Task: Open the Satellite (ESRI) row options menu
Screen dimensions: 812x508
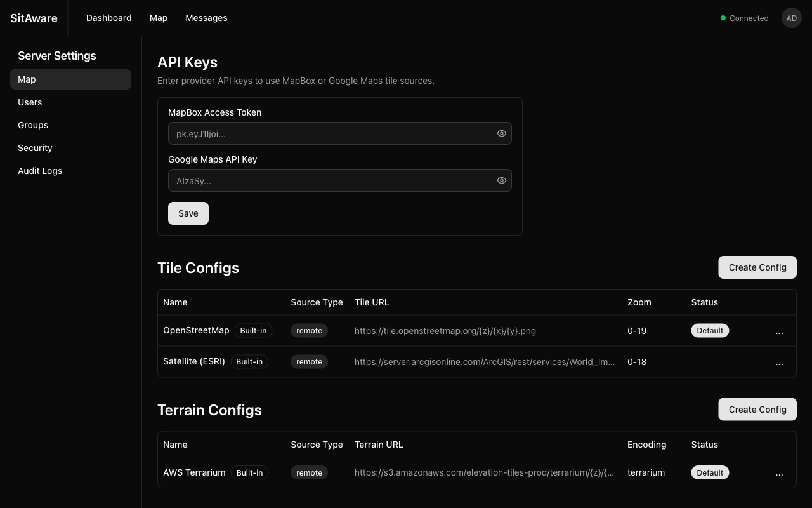Action: (x=779, y=362)
